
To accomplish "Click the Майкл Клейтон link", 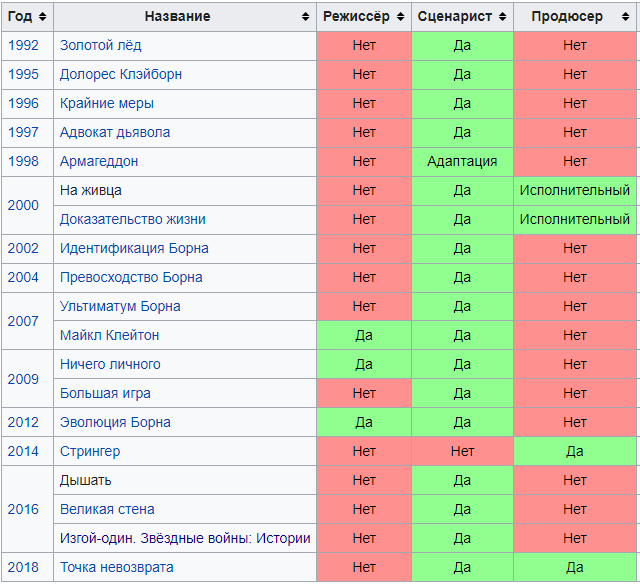I will (x=109, y=335).
